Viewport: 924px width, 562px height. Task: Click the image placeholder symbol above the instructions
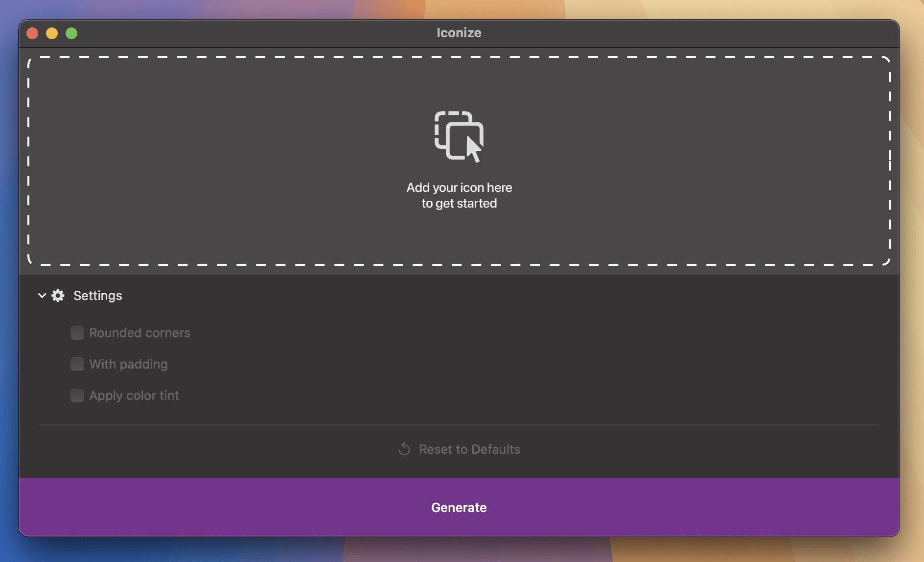click(x=459, y=137)
